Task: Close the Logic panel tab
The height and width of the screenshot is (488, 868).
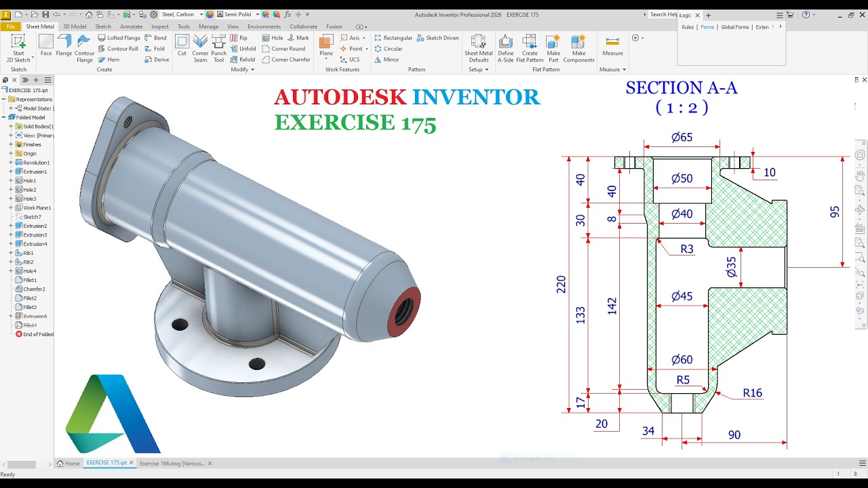Action: click(x=697, y=15)
